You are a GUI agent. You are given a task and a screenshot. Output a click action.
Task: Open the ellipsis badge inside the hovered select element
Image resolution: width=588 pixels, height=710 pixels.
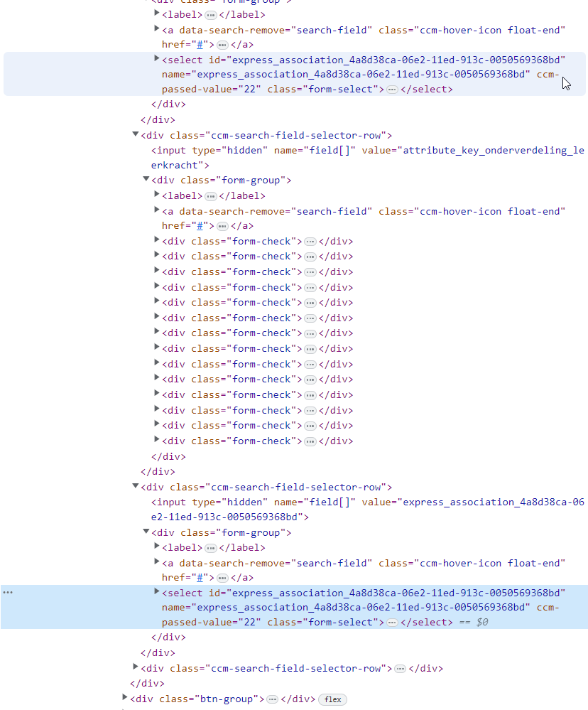click(392, 90)
